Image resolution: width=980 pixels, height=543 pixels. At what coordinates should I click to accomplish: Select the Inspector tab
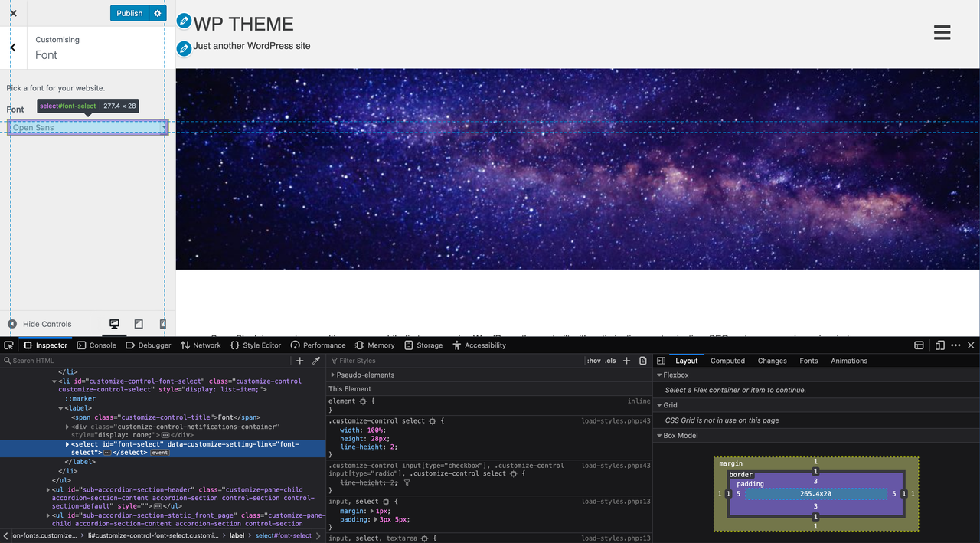click(x=45, y=345)
